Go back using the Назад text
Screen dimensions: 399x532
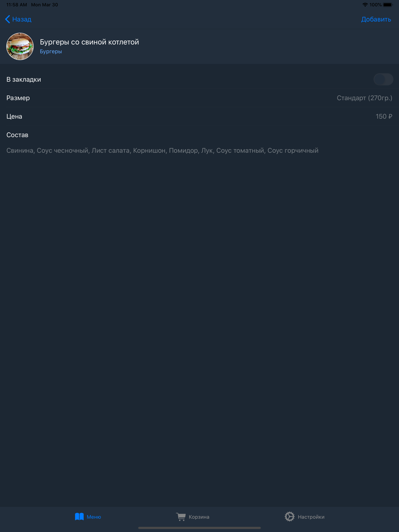click(x=22, y=19)
